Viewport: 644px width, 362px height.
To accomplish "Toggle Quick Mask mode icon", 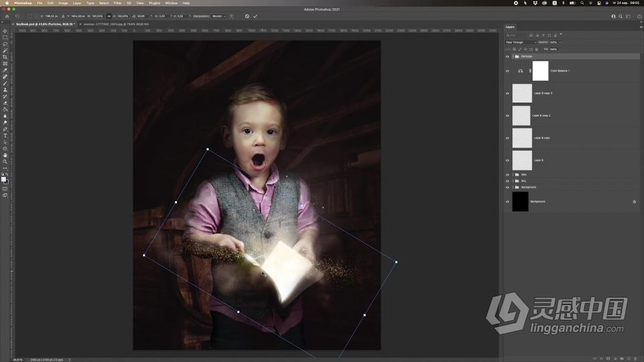I will point(5,189).
